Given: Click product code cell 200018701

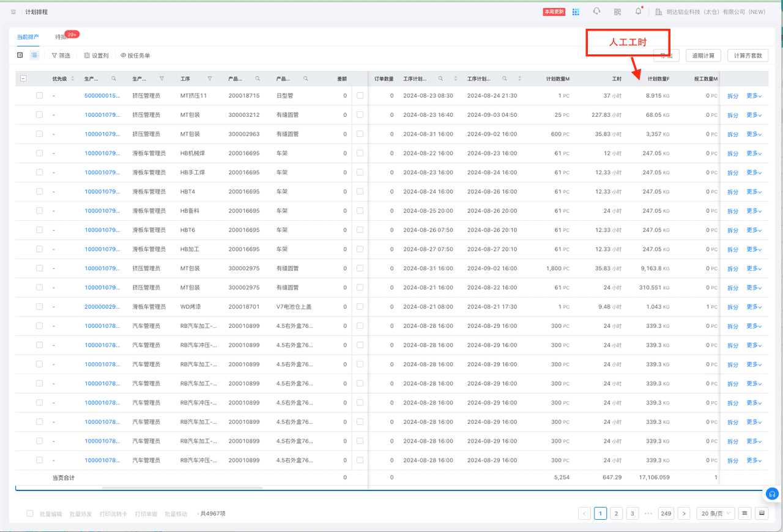Looking at the screenshot, I should [244, 306].
